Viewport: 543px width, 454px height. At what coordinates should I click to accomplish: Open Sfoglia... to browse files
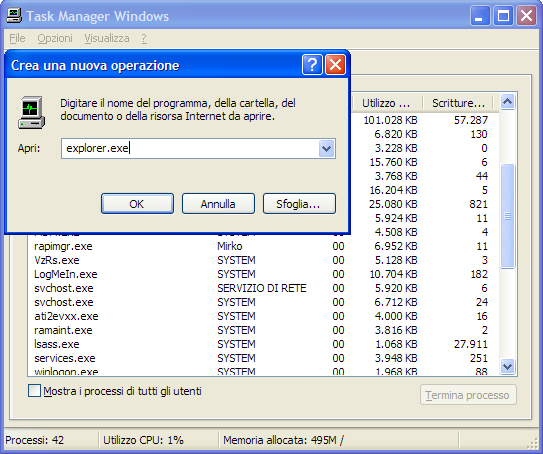point(299,204)
